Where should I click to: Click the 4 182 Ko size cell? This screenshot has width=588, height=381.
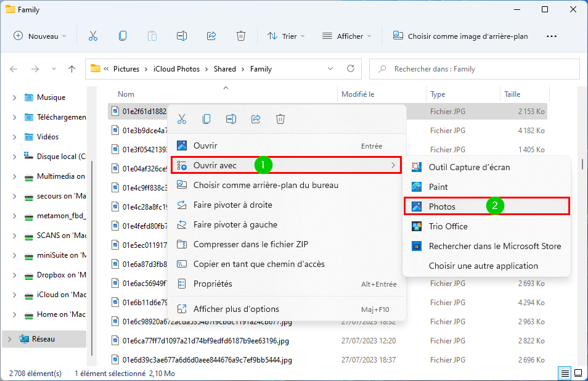pos(531,131)
